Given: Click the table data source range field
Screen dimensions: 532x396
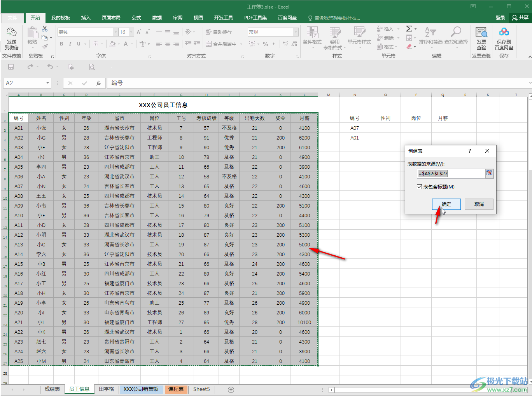Looking at the screenshot, I should pyautogui.click(x=451, y=173).
